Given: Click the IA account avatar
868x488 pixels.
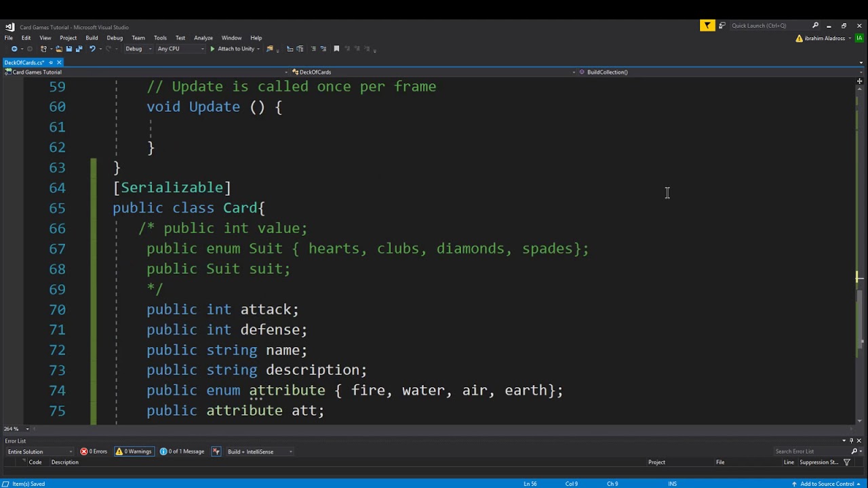Looking at the screenshot, I should pyautogui.click(x=860, y=38).
